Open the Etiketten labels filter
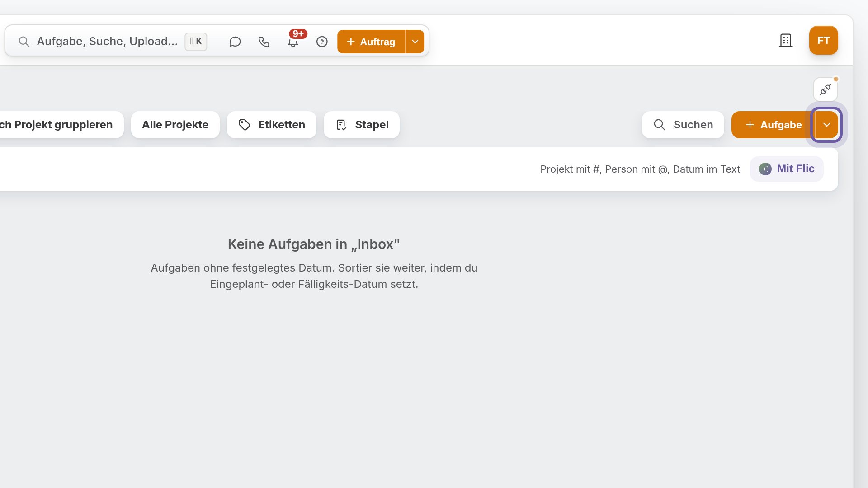The image size is (868, 488). click(x=272, y=125)
